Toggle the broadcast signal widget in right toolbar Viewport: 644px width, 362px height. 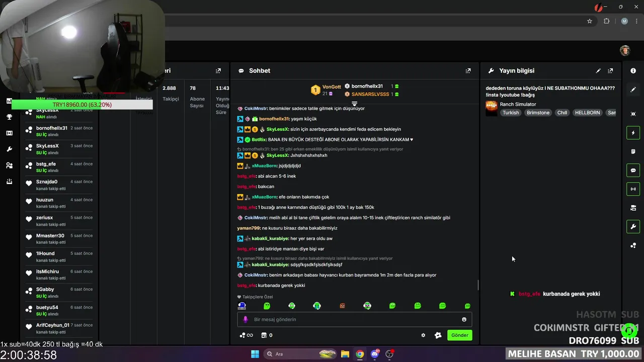(x=633, y=189)
